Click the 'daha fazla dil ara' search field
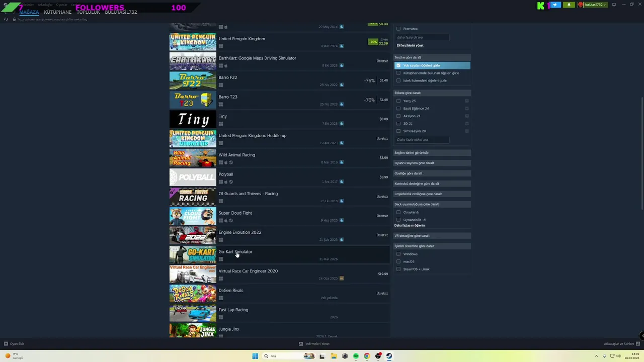This screenshot has width=644, height=362. pyautogui.click(x=422, y=37)
